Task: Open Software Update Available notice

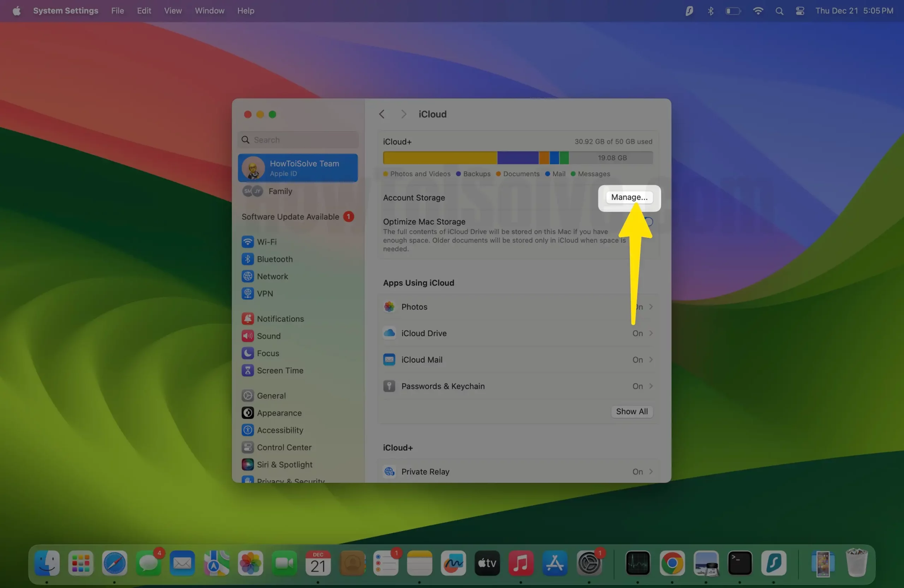Action: click(x=298, y=216)
